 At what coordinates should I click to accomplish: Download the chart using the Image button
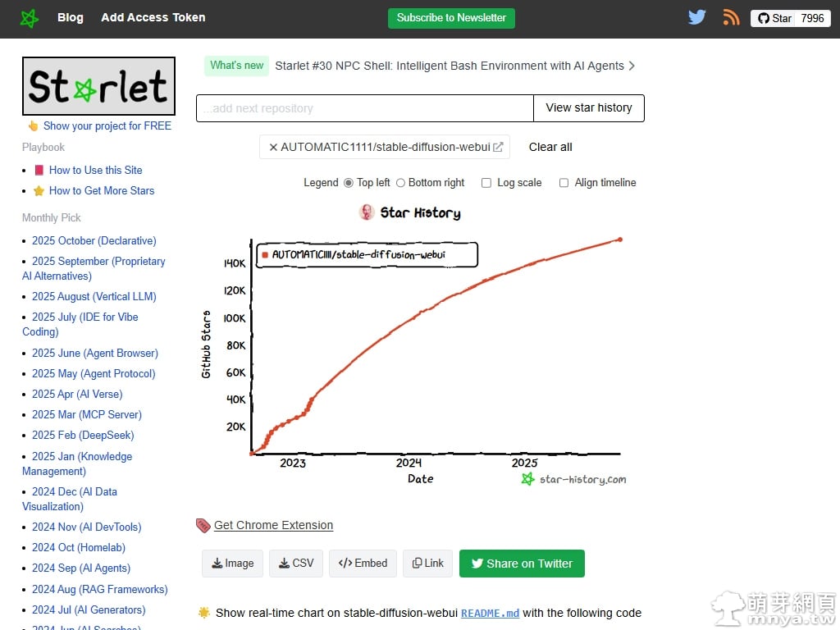232,564
